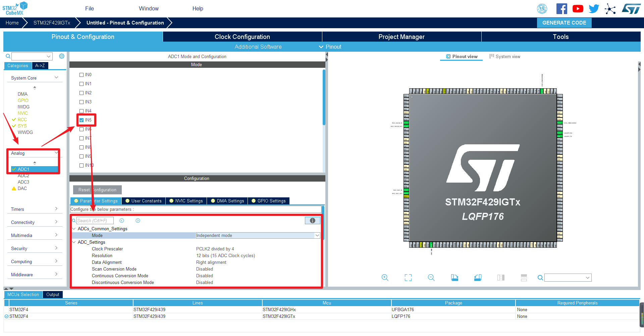This screenshot has width=644, height=336.
Task: Click the DAC warning triangle icon
Action: point(14,188)
